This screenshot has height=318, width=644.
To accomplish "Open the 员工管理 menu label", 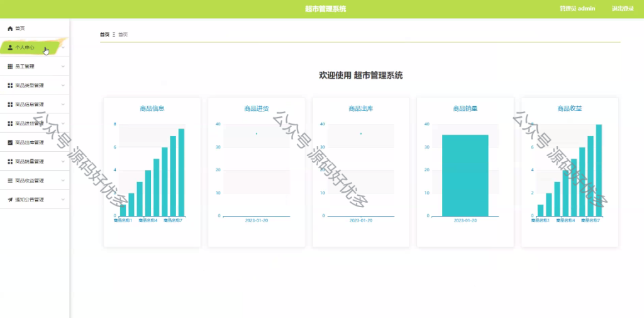I will coord(25,66).
